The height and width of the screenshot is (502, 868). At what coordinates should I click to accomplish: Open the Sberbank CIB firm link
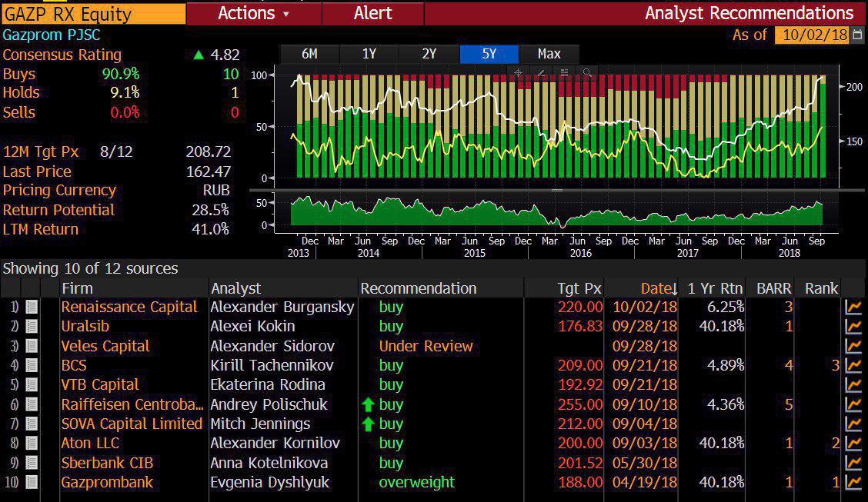[107, 464]
